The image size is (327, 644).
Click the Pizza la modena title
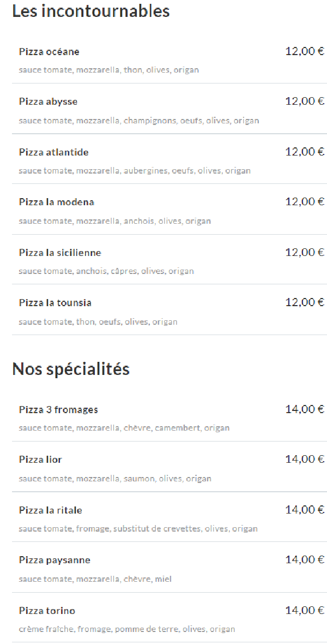coord(57,202)
